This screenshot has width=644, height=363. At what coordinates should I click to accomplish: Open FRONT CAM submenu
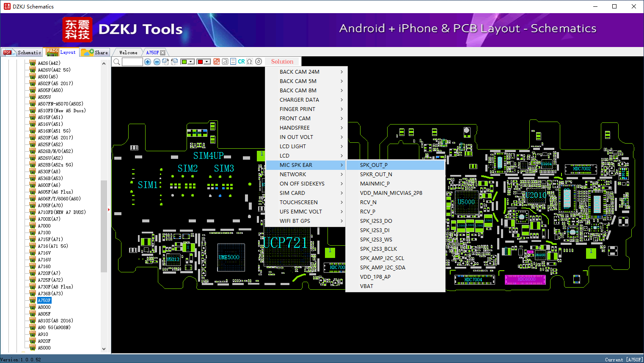pos(307,119)
